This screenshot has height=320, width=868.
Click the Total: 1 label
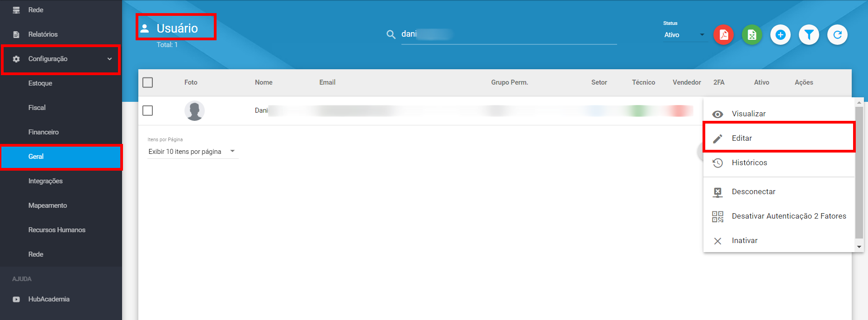(167, 45)
